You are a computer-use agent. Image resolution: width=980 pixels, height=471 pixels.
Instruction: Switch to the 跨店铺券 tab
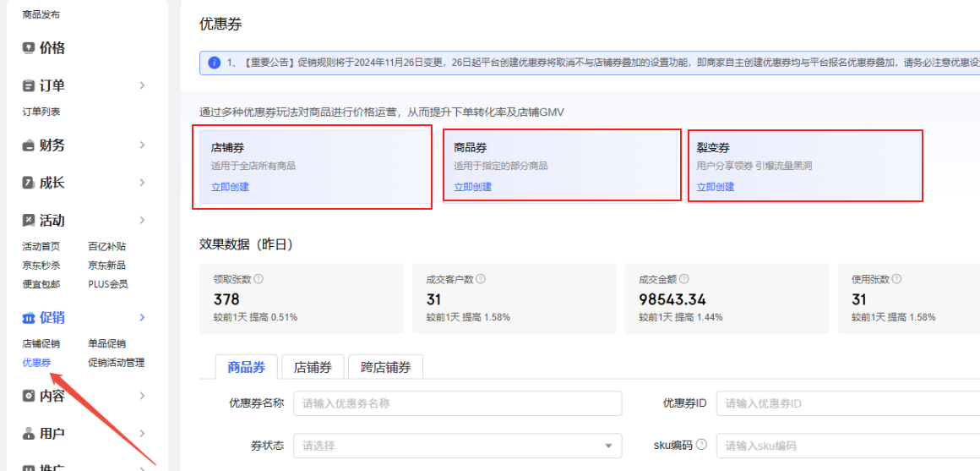click(385, 367)
